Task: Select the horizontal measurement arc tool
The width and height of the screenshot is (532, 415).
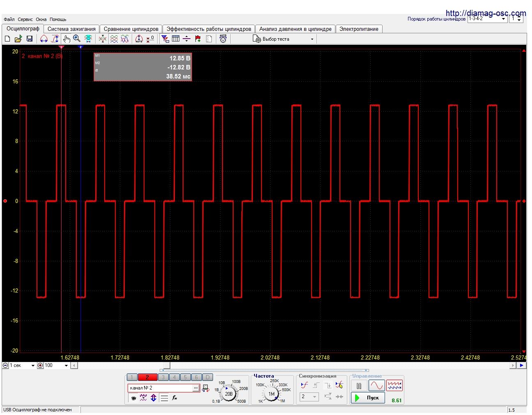Action: (x=44, y=39)
